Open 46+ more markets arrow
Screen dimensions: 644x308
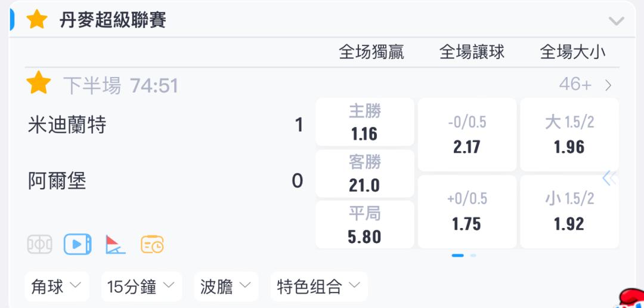(608, 85)
